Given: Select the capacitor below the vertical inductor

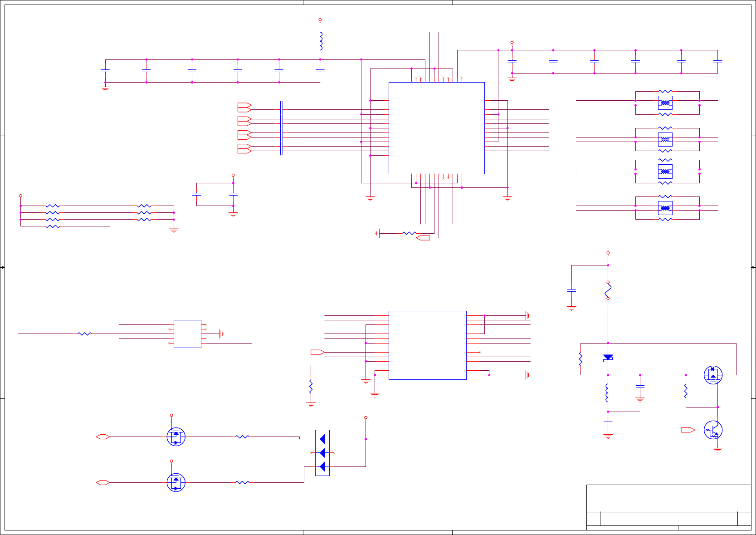Looking at the screenshot, I should click(x=608, y=423).
